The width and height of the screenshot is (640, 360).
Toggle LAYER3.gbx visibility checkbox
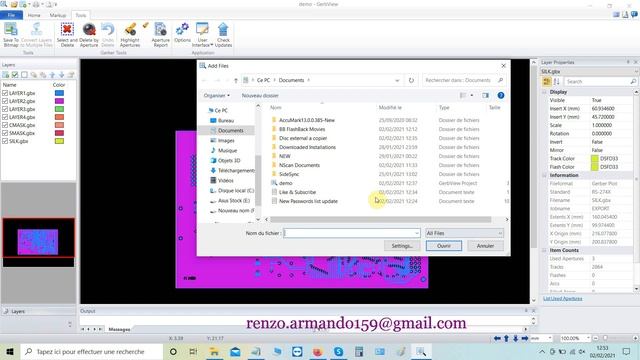tap(5, 109)
